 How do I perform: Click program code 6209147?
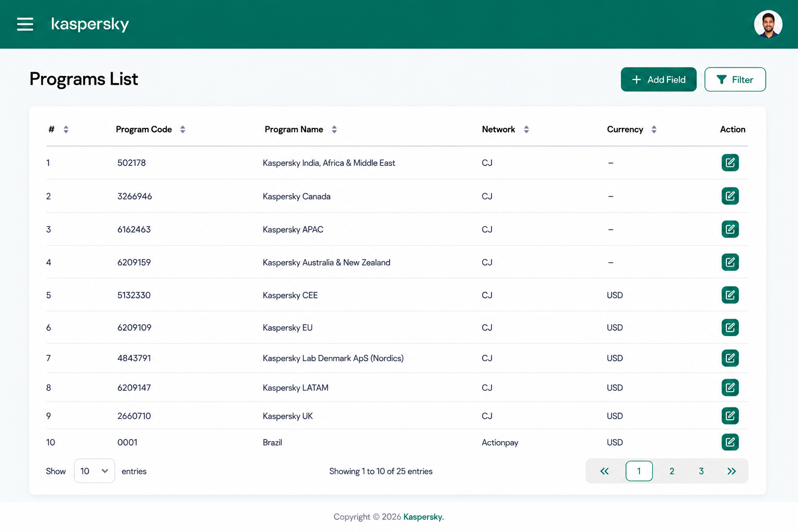(x=134, y=388)
